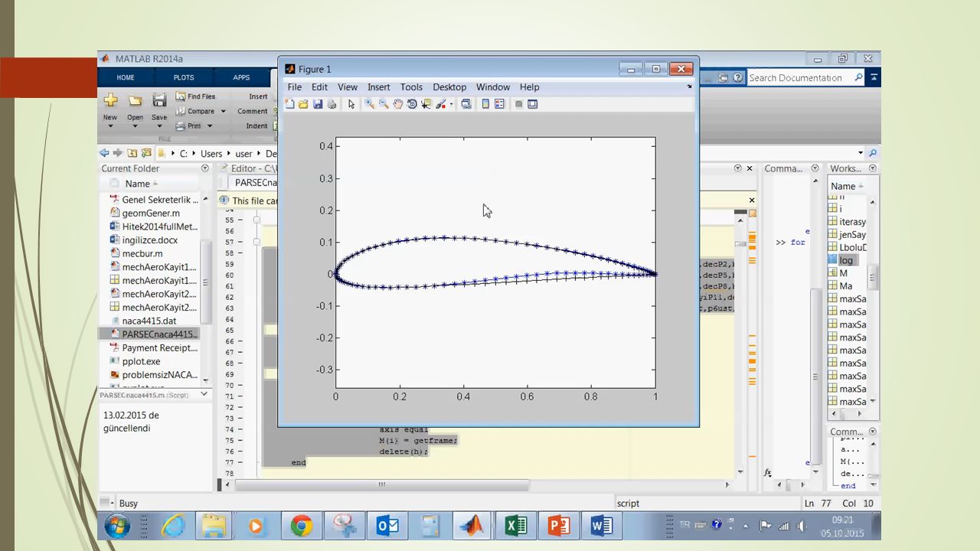Click Compare in the MATLAB toolstrip
Screen dimensions: 980x551
coord(195,111)
